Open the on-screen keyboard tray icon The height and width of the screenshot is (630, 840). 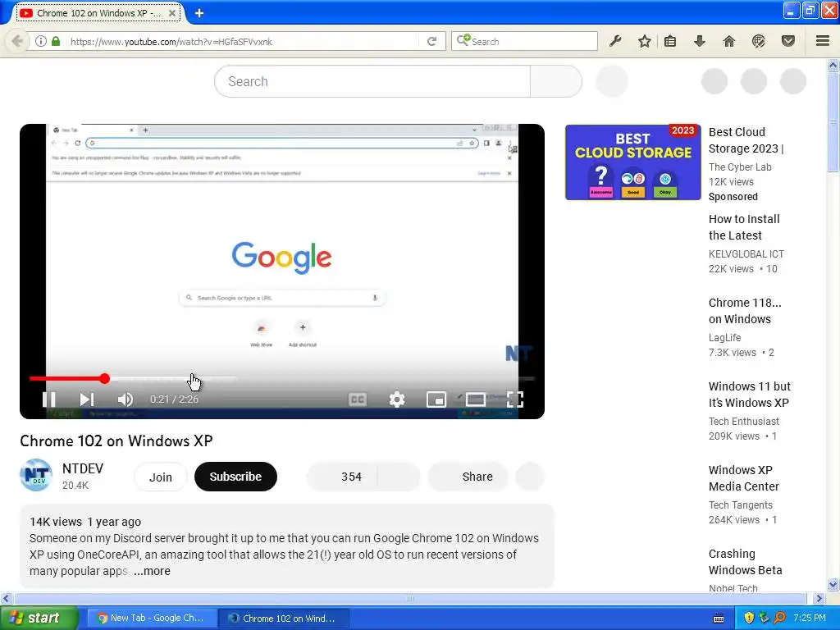coord(719,619)
